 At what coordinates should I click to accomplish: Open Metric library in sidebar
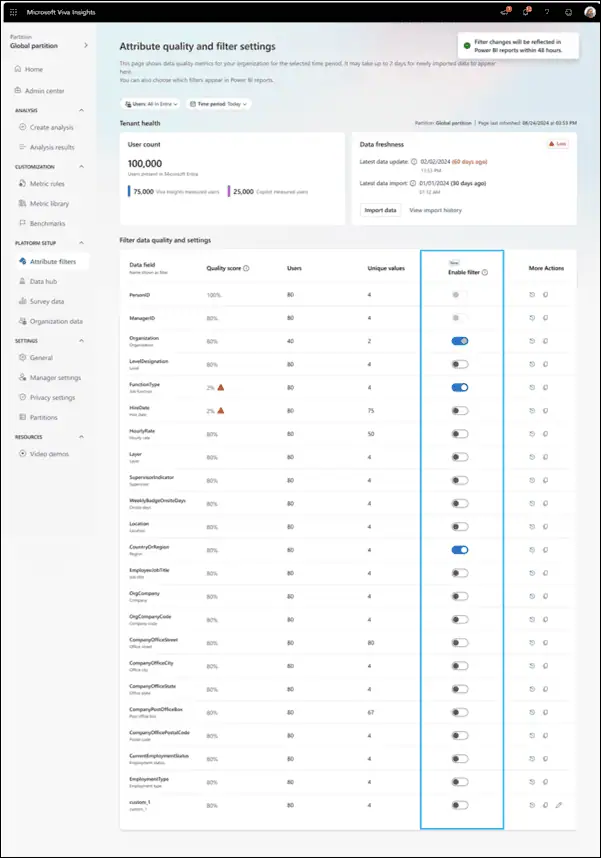[49, 204]
